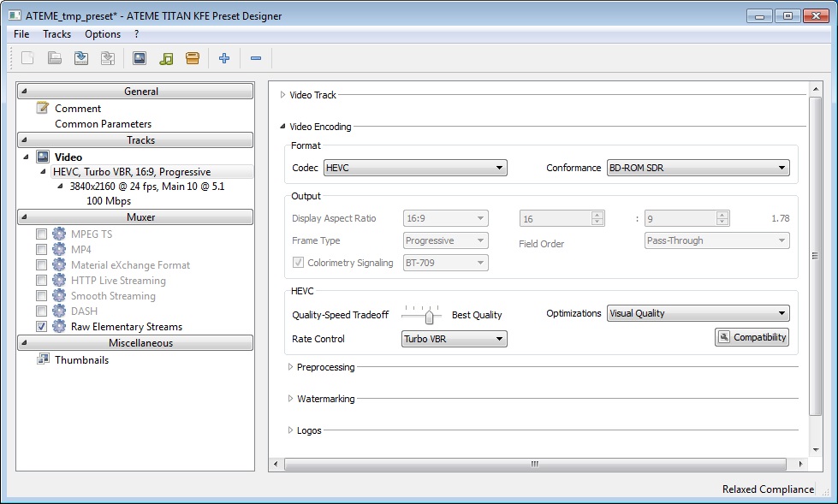The image size is (838, 504).
Task: Tick the DASH muxer checkbox
Action: pos(41,311)
